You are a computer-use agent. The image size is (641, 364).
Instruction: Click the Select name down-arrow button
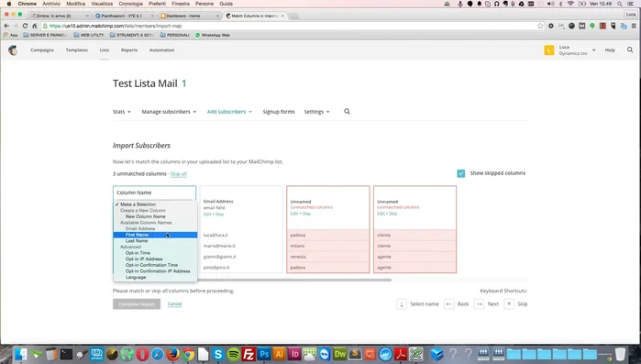coord(402,304)
